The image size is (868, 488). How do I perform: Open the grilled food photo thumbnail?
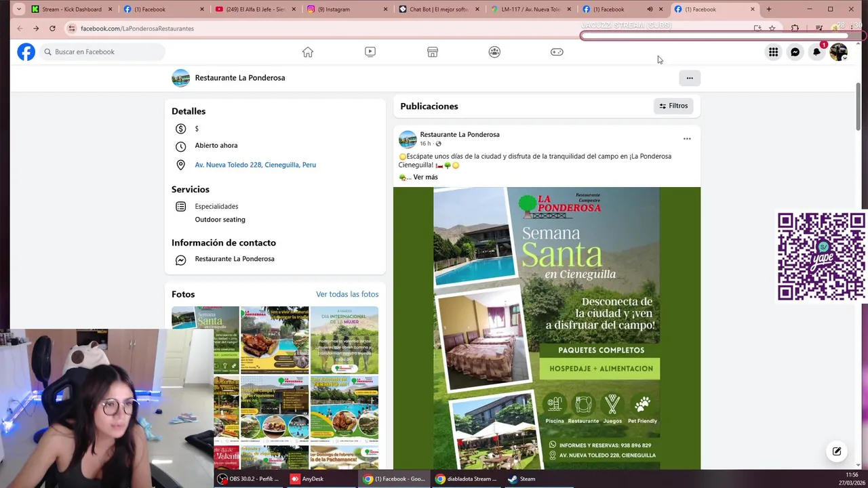coord(275,340)
